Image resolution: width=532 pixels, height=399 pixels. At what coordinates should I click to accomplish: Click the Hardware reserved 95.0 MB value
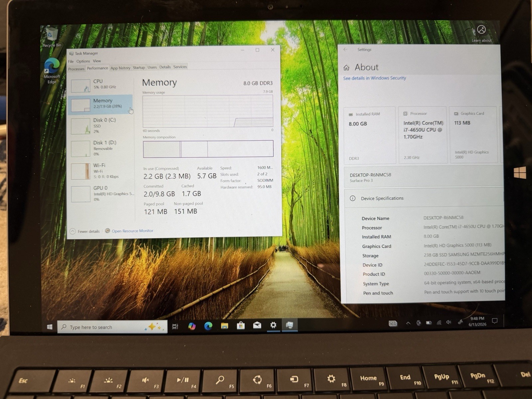tap(264, 187)
